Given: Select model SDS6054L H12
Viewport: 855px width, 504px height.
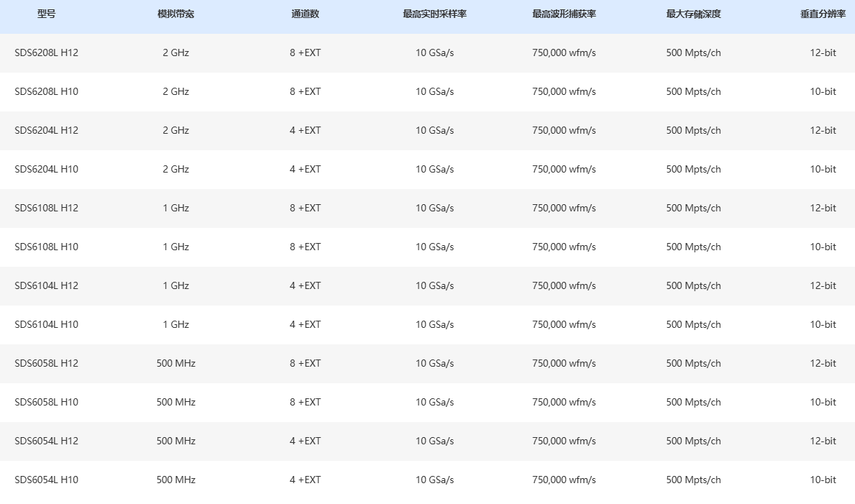Looking at the screenshot, I should [x=46, y=441].
